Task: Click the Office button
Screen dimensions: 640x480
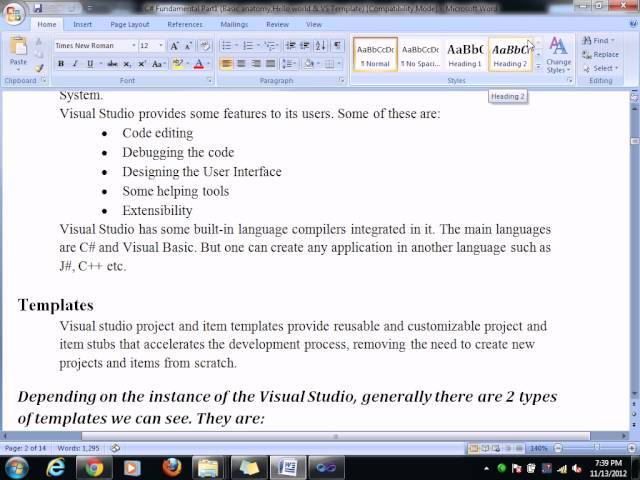Action: tap(13, 13)
